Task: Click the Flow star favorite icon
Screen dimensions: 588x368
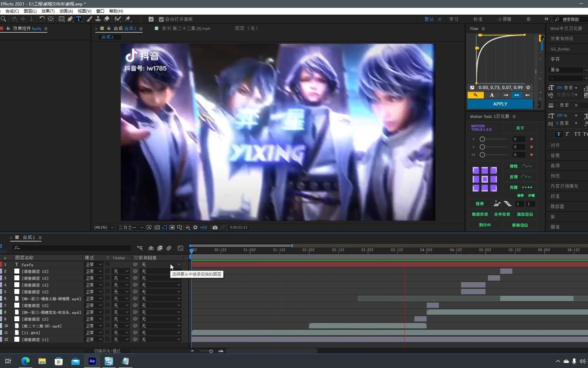Action: pos(528,88)
